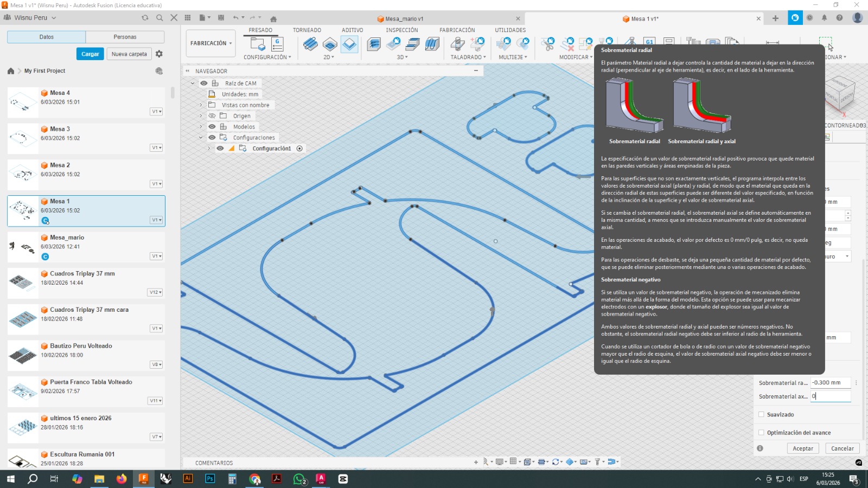Click the Aceptar button in the dialog
Viewport: 868px width, 488px height.
802,448
